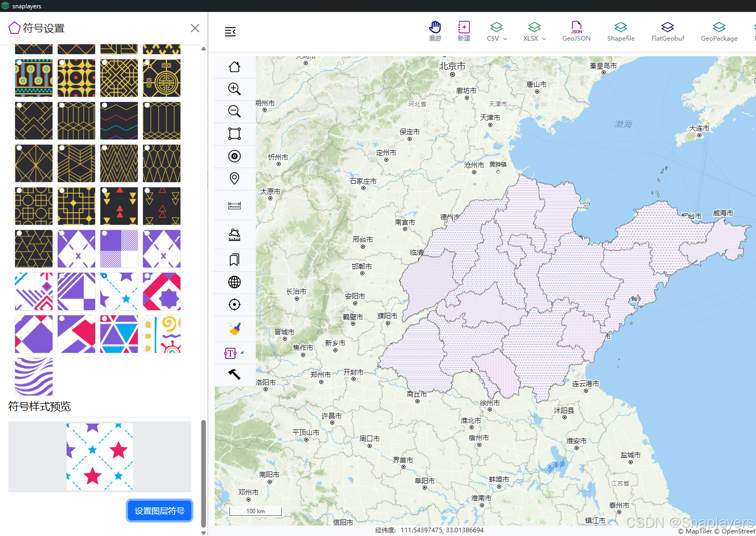Open the hammer tools icon
The width and height of the screenshot is (756, 536).
point(234,374)
